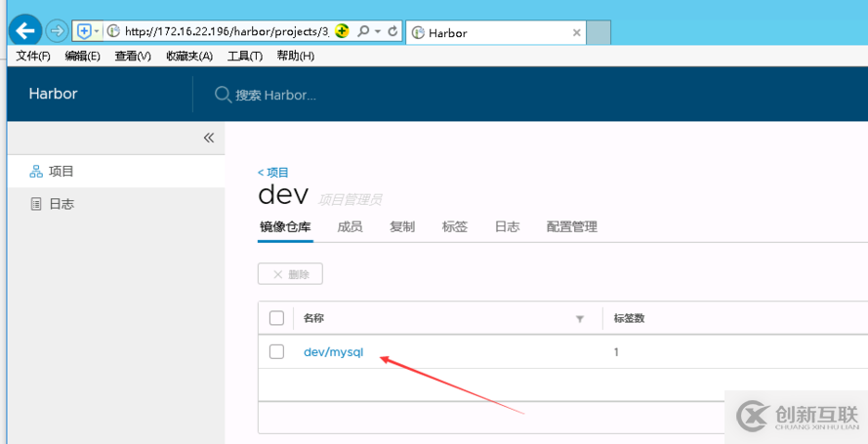Open the blue shield plus icon
Screen dimensions: 868x444
pyautogui.click(x=83, y=31)
